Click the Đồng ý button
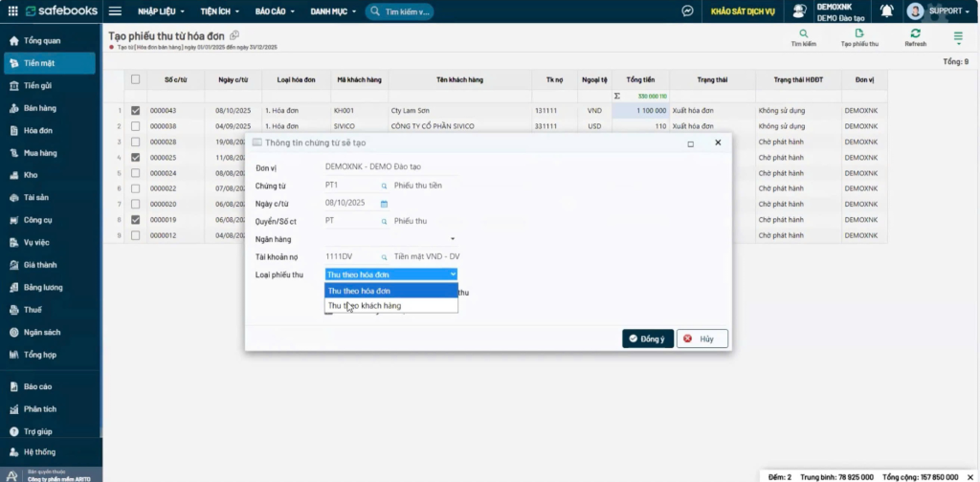Screen dimensions: 980x482 647,339
